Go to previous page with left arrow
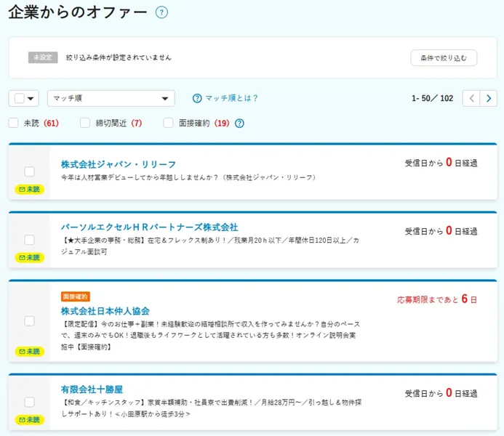The height and width of the screenshot is (436, 504). (x=471, y=98)
